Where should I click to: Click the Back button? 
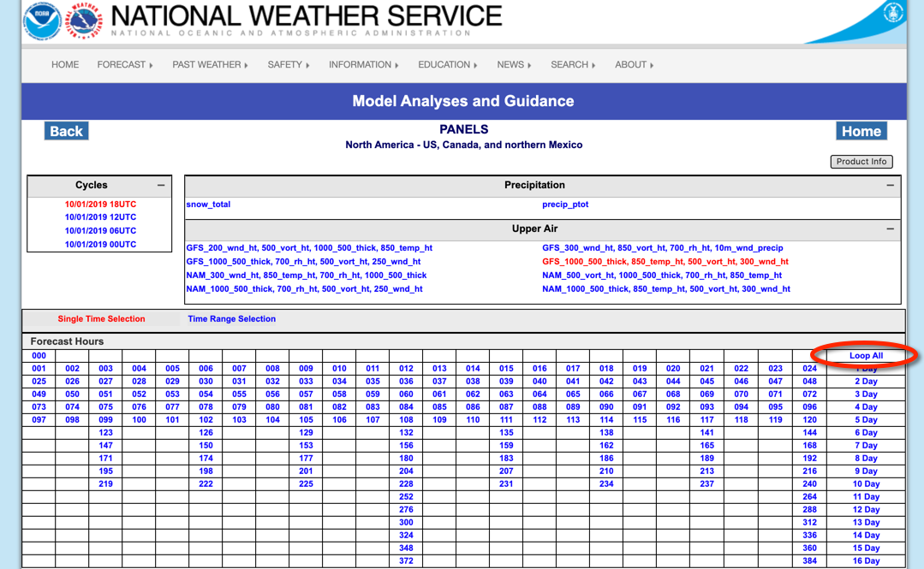click(x=66, y=131)
